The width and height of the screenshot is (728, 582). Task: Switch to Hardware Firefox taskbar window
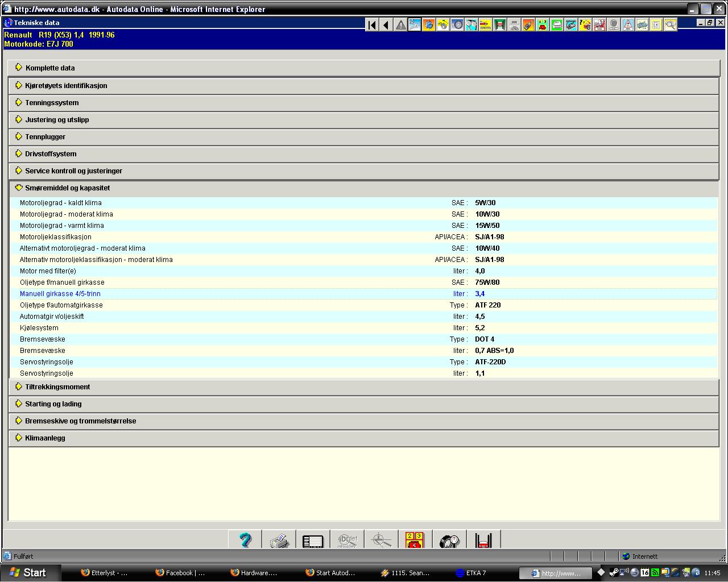click(x=255, y=573)
